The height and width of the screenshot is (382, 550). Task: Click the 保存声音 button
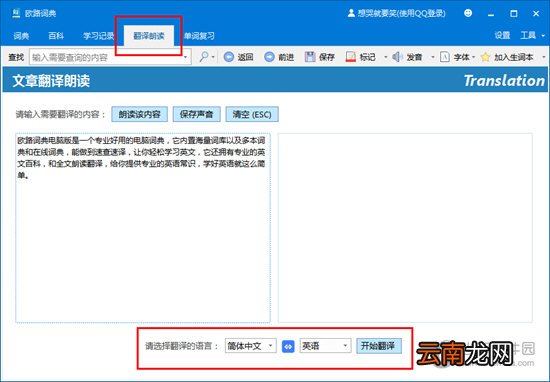196,114
